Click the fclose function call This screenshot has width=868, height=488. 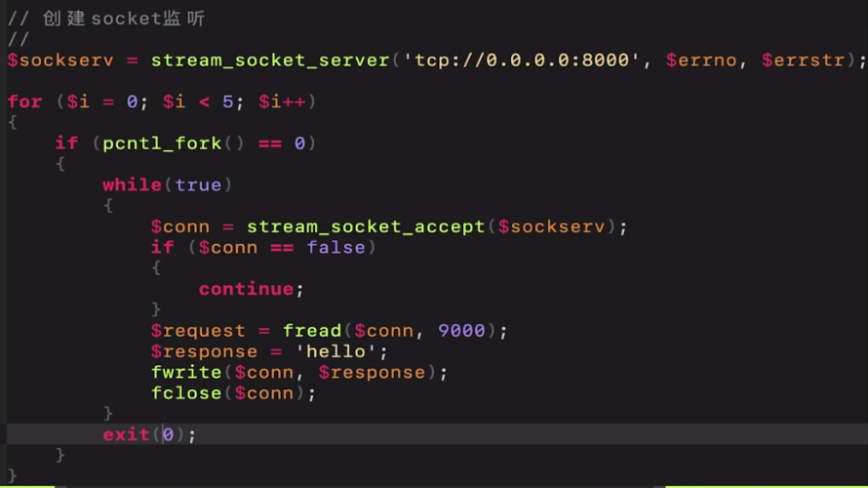[180, 393]
